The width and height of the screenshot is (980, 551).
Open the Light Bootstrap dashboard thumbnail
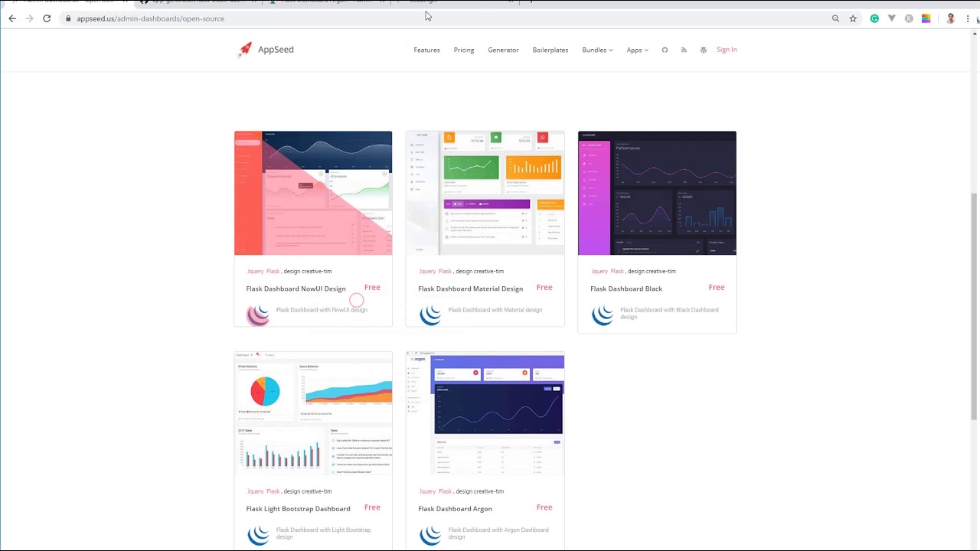[x=313, y=413]
